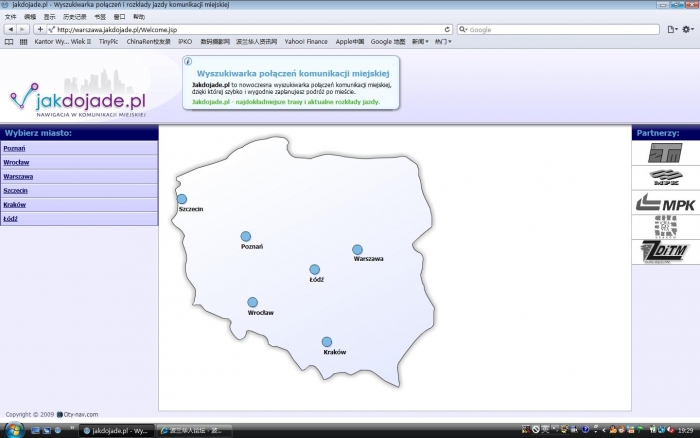Select Poznań in the city list
700x438 pixels.
coord(14,148)
